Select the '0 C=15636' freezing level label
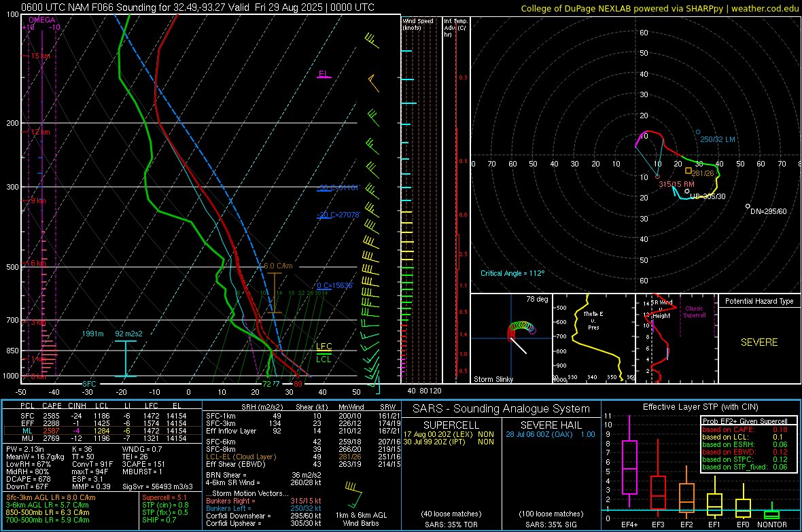The image size is (802, 532). click(x=334, y=285)
